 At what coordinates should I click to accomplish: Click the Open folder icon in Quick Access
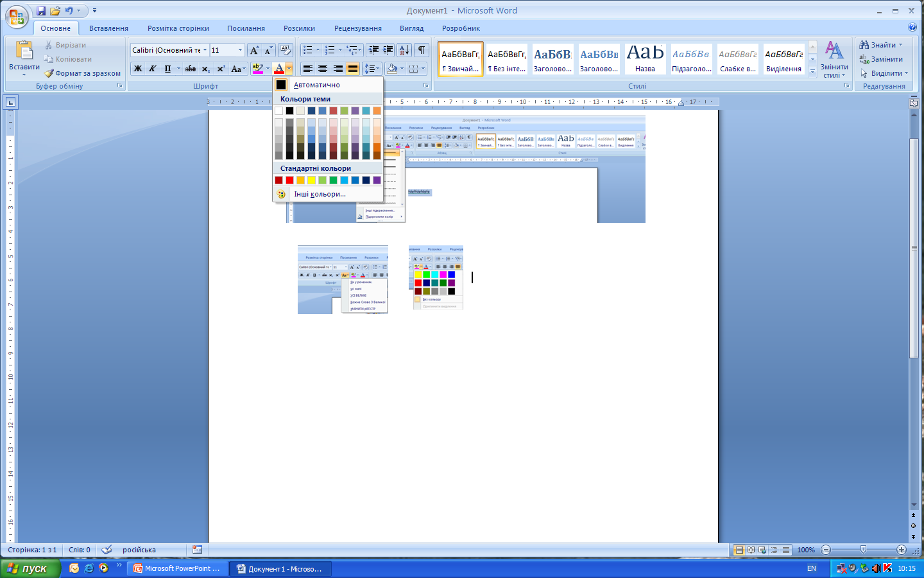[55, 11]
